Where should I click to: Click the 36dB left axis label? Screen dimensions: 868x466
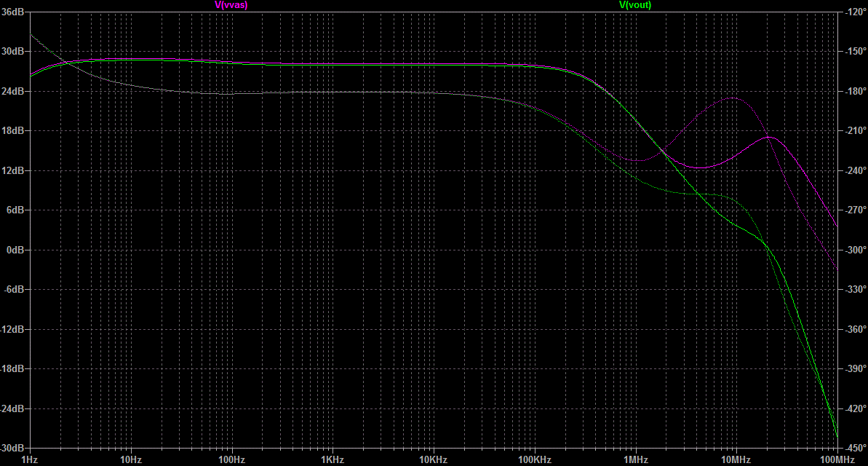[12, 12]
